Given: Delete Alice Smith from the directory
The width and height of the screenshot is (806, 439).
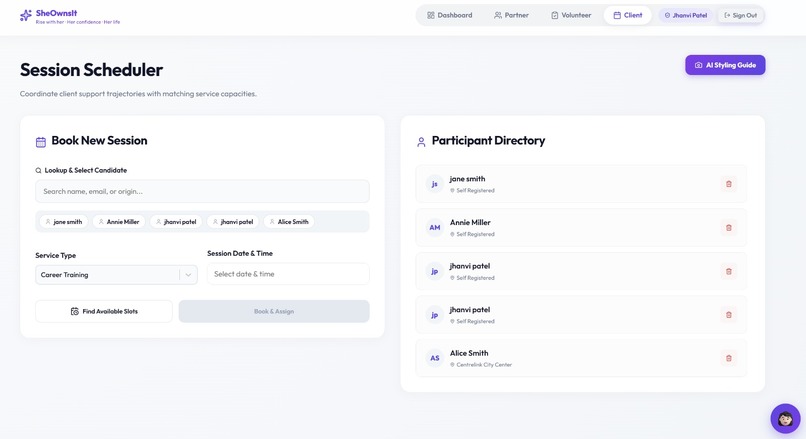Looking at the screenshot, I should click(728, 358).
